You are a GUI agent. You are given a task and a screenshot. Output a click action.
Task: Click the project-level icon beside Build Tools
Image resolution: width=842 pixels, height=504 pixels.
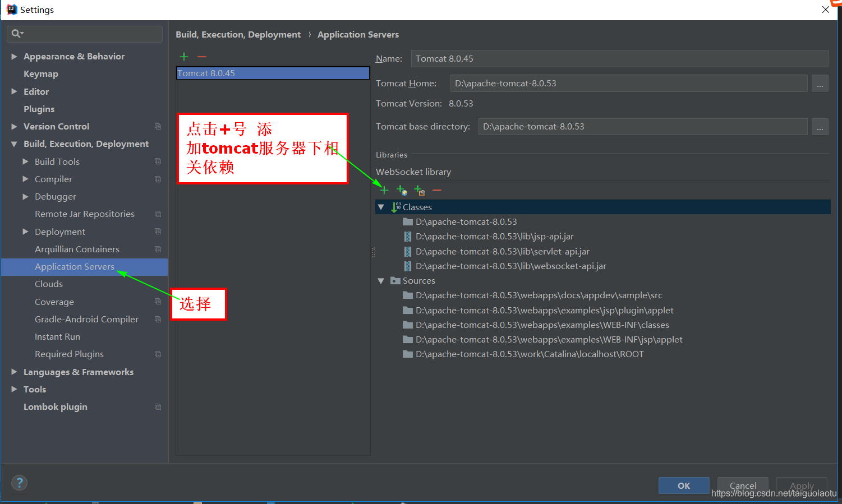[x=158, y=161]
